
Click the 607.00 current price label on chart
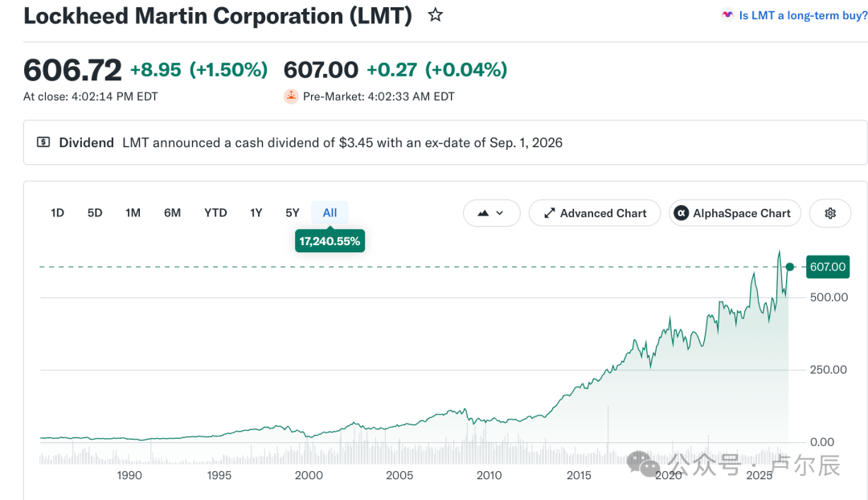tap(828, 267)
